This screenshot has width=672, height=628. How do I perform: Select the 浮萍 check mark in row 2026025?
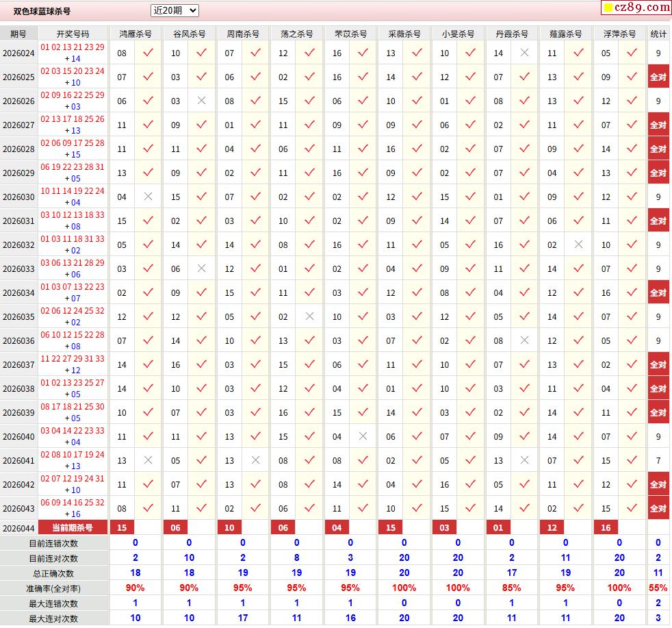tap(632, 77)
